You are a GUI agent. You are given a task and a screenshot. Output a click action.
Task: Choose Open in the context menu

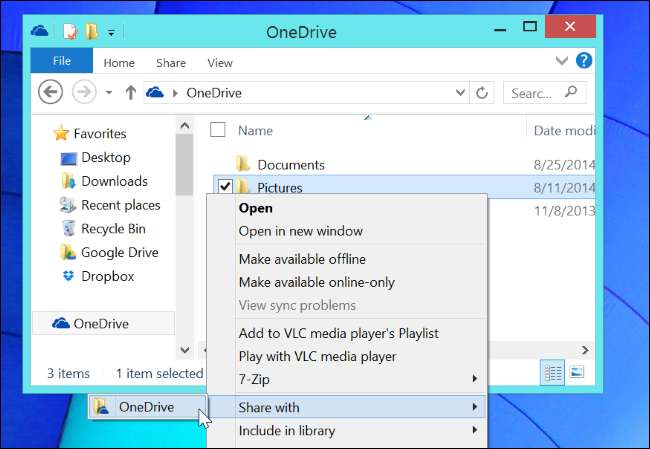(x=256, y=208)
